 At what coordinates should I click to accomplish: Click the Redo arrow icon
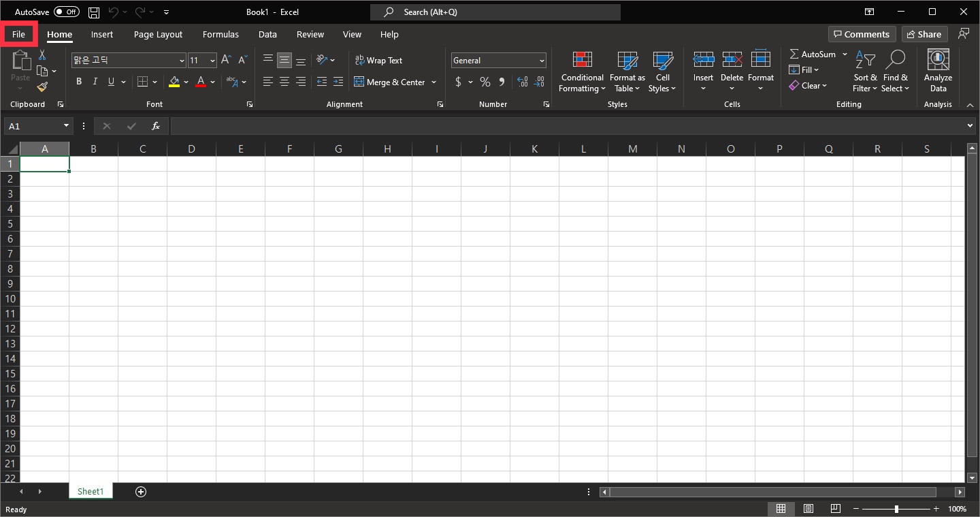click(140, 12)
